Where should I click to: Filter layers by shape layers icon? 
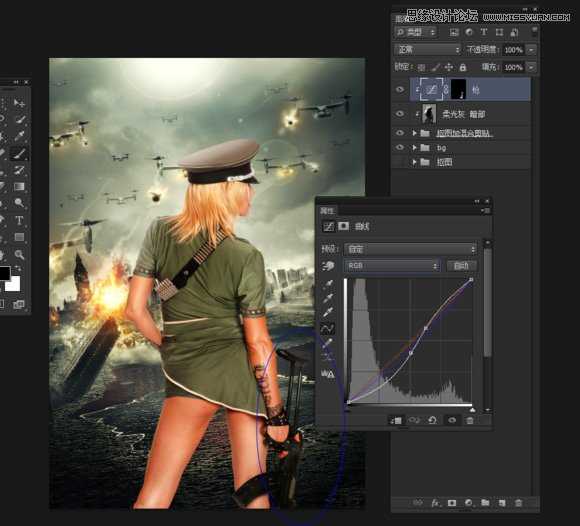pos(499,33)
